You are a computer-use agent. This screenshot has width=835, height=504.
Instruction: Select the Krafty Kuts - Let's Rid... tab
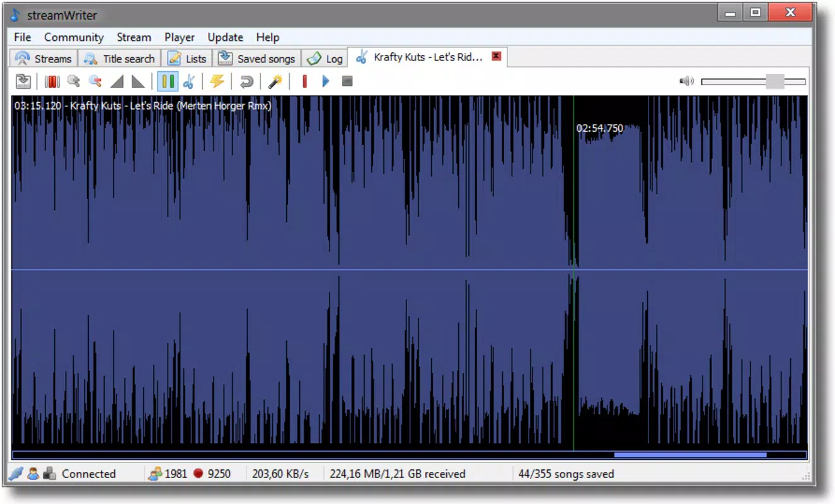pos(428,57)
